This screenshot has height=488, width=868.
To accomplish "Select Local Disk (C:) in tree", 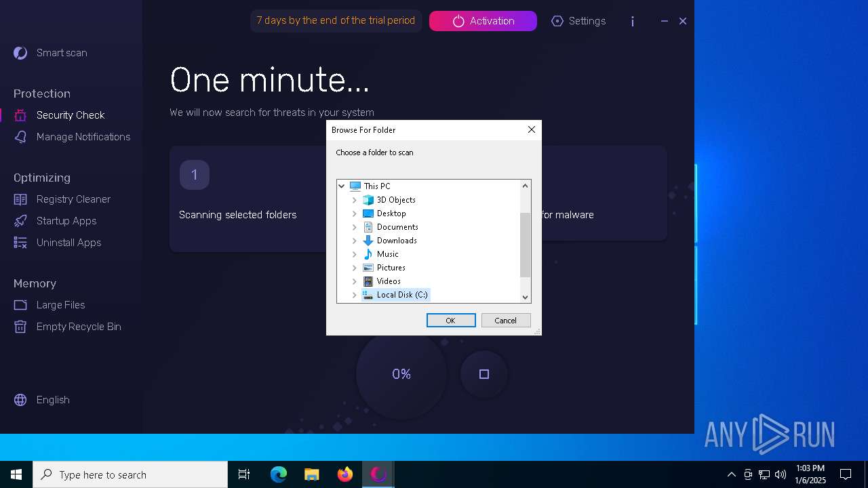I will coord(402,295).
